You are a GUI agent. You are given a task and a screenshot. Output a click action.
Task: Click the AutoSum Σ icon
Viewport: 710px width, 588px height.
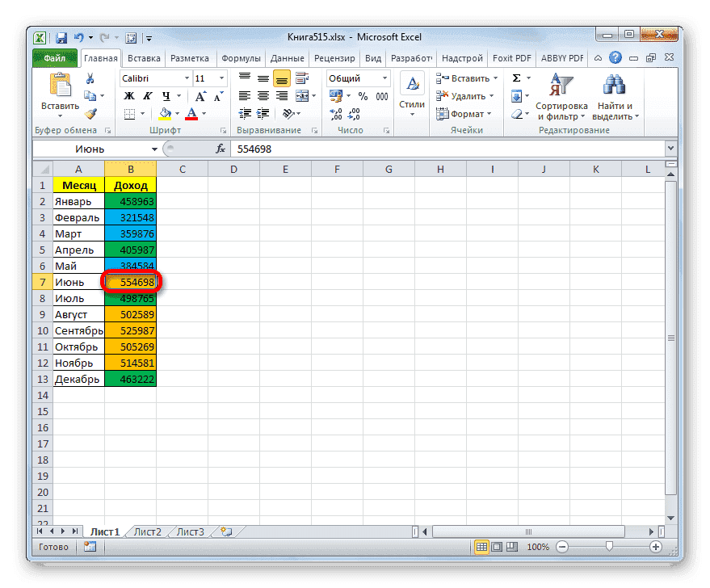[x=517, y=77]
